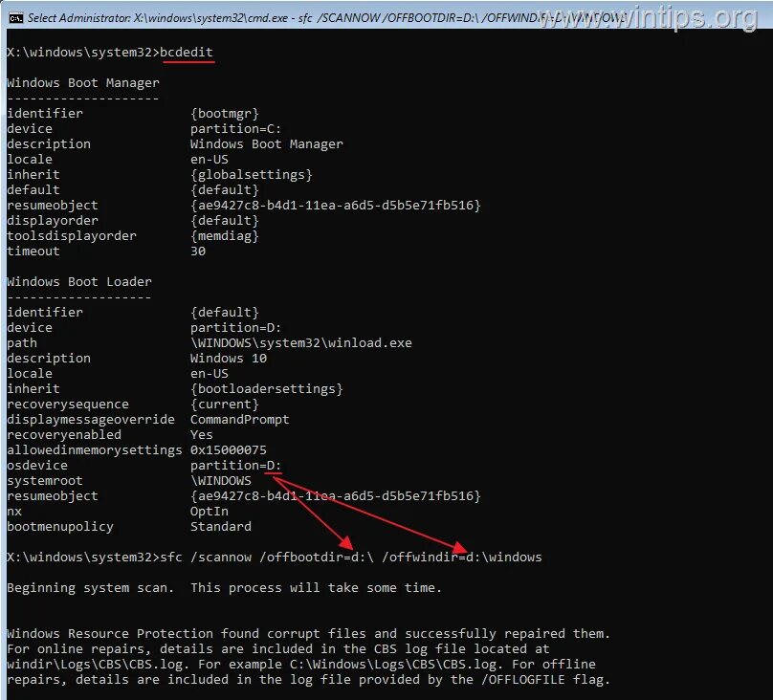Click the systemroot \WINDOWS value
The height and width of the screenshot is (700, 773).
[220, 481]
